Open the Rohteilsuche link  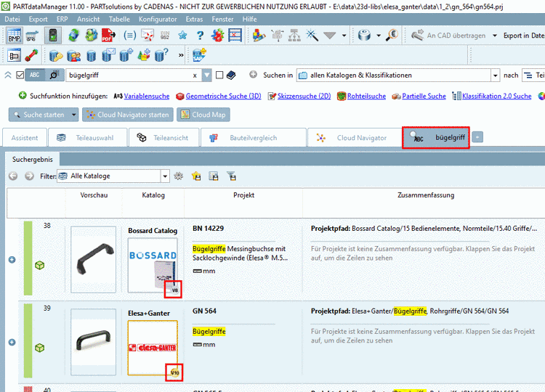(x=366, y=96)
